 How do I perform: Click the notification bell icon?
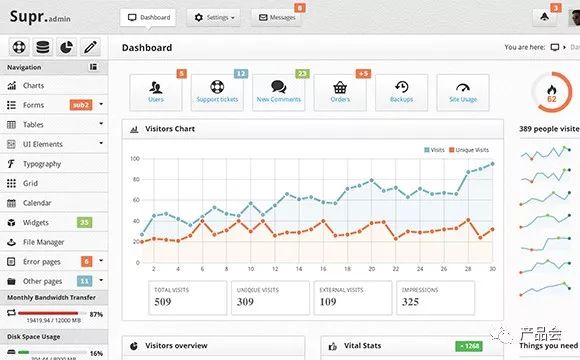(544, 17)
